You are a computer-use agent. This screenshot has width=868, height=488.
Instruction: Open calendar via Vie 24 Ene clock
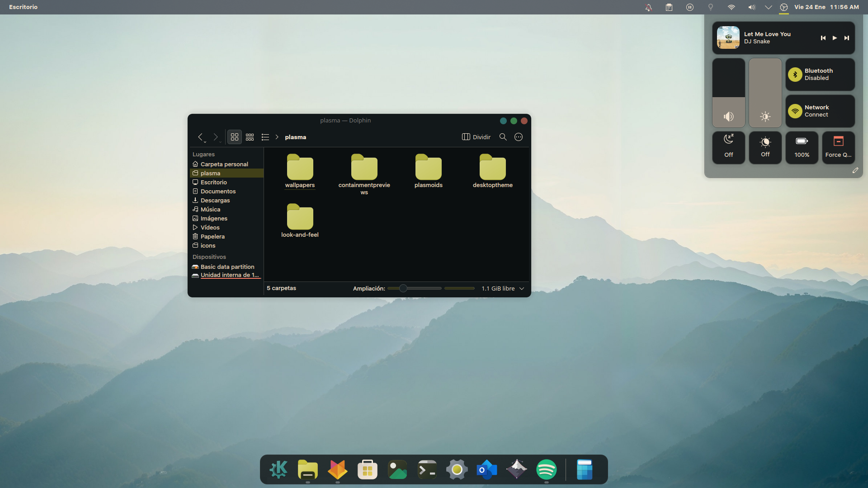pos(826,7)
